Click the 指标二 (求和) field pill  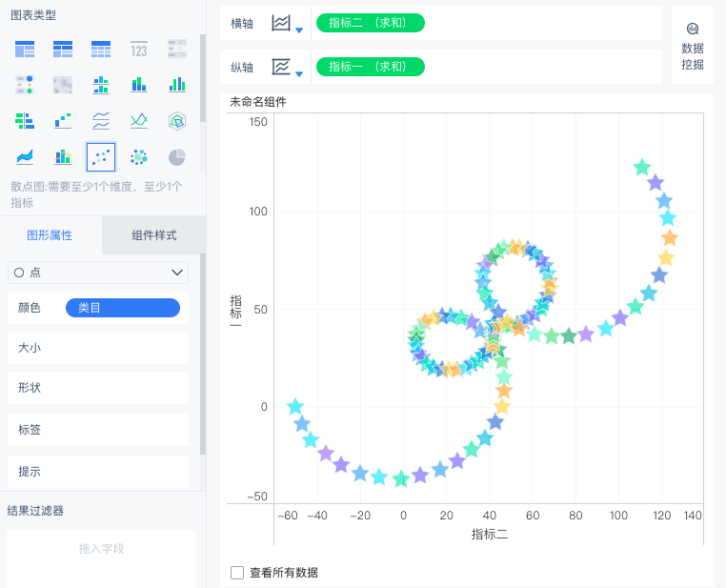tap(371, 23)
